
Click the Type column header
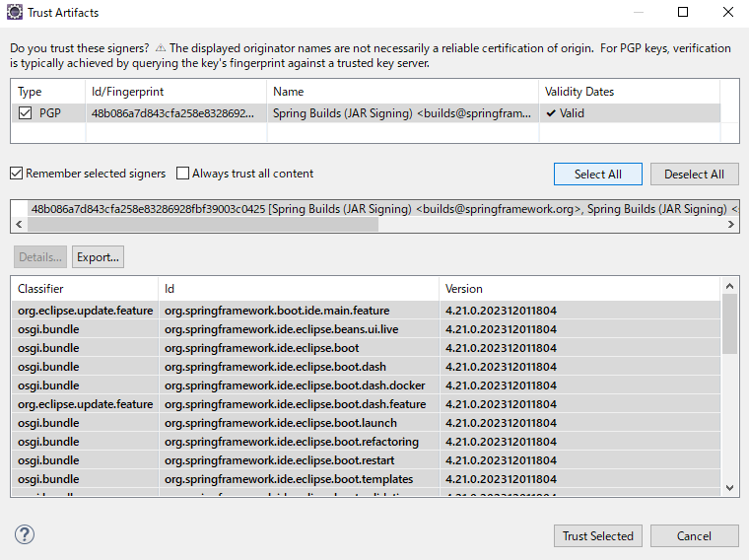coord(47,92)
